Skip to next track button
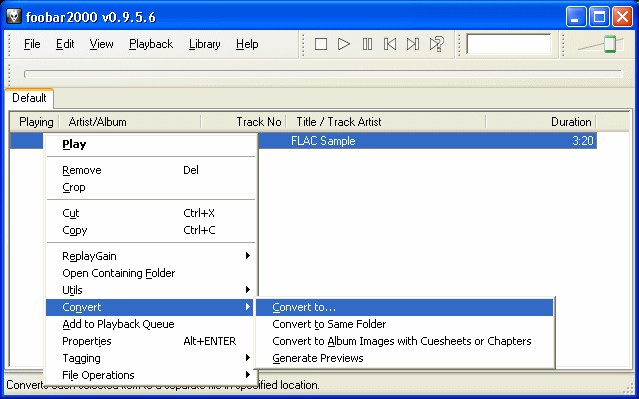 [x=413, y=44]
